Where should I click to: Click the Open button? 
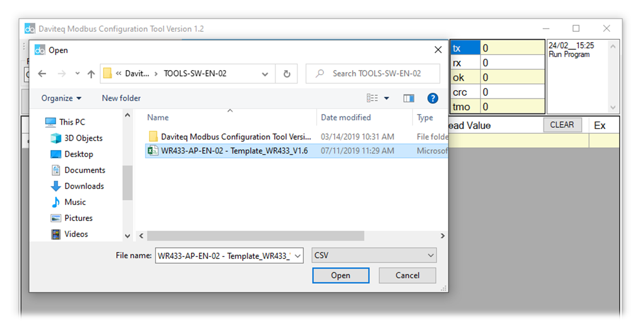[341, 276]
